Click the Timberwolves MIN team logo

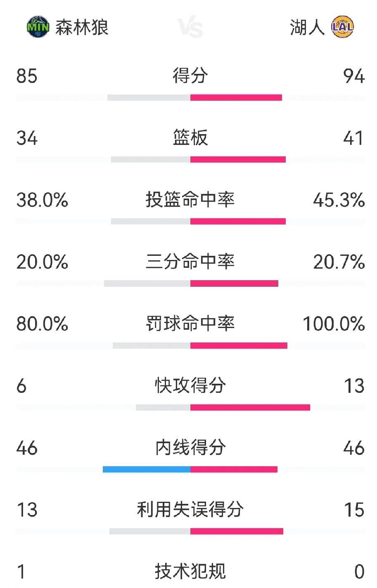[38, 27]
